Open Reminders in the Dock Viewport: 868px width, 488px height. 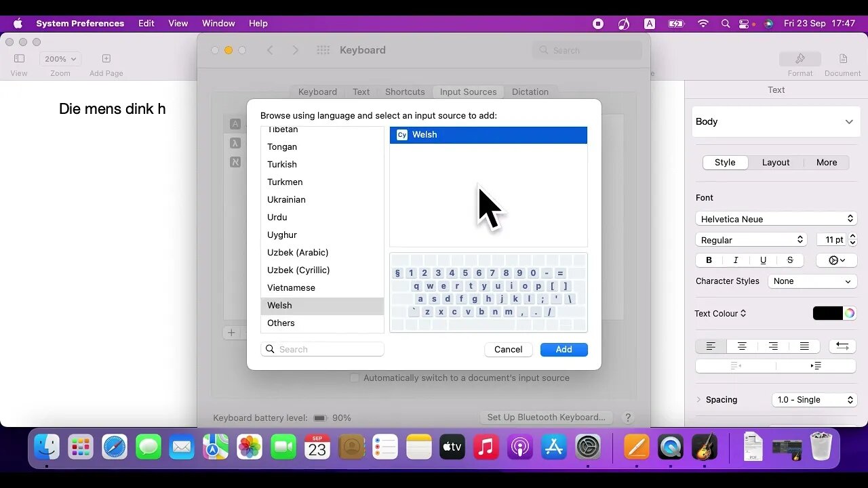[385, 447]
